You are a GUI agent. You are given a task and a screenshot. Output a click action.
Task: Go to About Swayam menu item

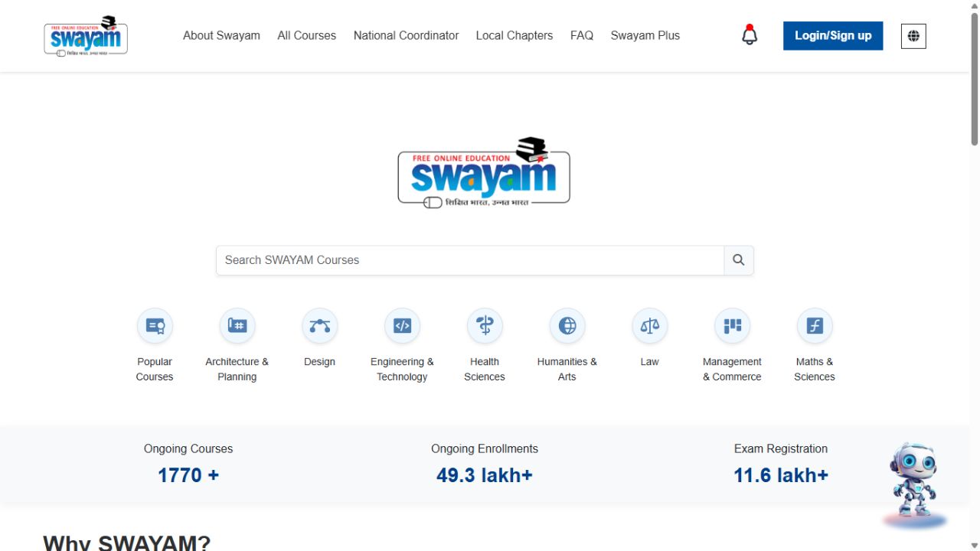(221, 35)
